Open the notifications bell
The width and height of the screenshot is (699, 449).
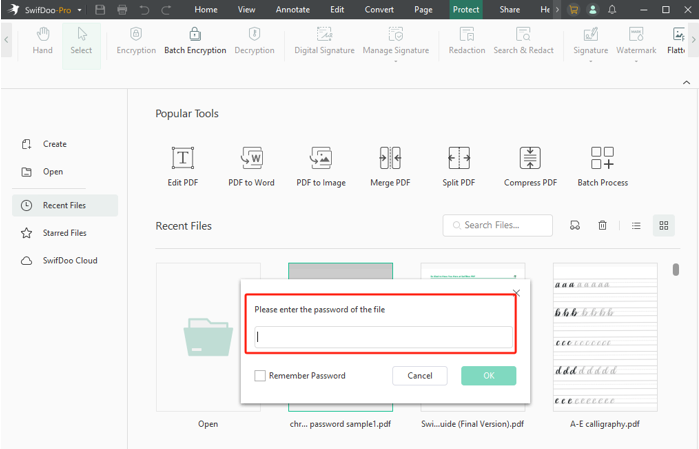pyautogui.click(x=612, y=9)
